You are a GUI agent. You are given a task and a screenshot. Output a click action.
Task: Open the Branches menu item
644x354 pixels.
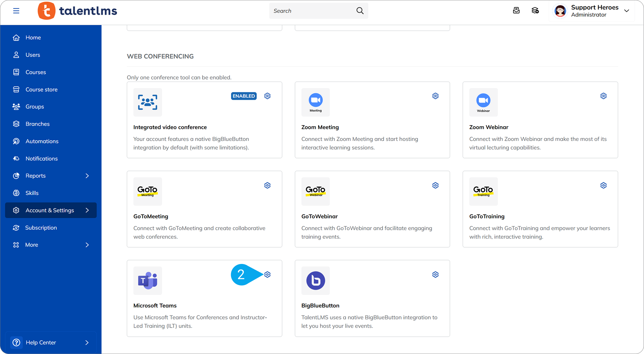(x=37, y=124)
